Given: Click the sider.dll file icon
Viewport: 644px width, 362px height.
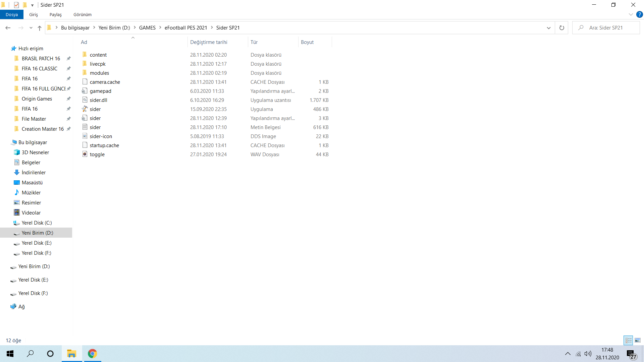Looking at the screenshot, I should 85,100.
